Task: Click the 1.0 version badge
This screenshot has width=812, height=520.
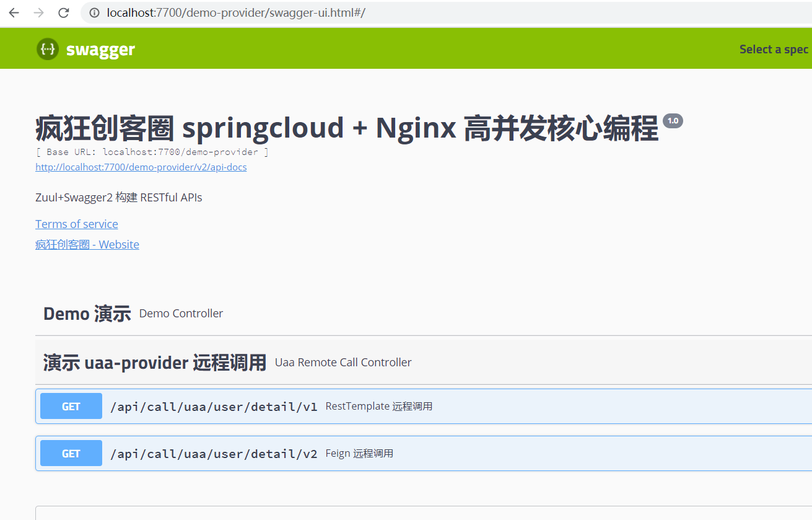Action: (673, 121)
